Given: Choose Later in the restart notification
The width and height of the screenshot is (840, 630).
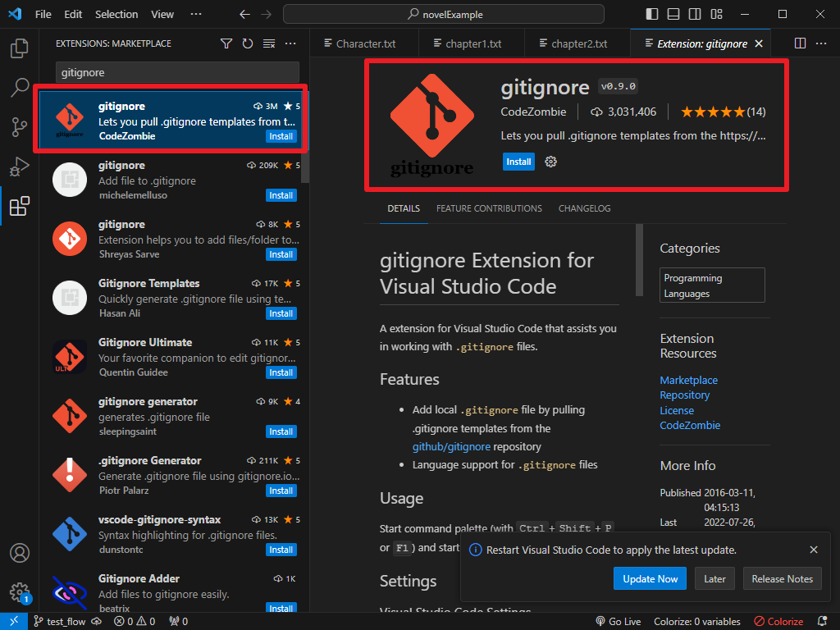Looking at the screenshot, I should pos(714,578).
